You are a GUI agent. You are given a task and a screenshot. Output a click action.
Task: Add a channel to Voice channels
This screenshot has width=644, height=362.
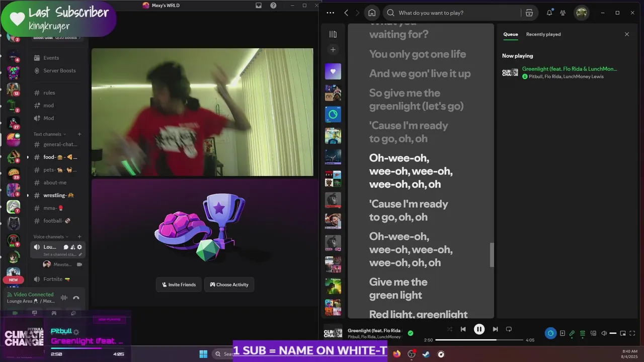[79, 237]
